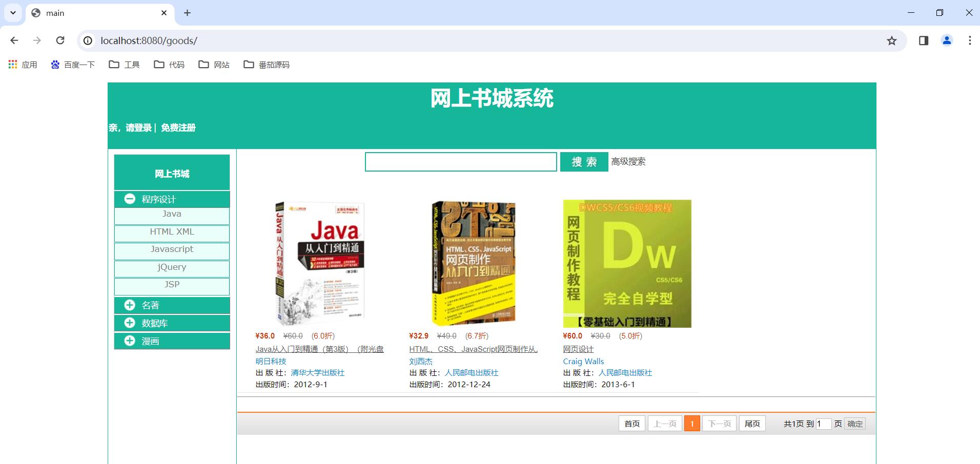Click the 确定 confirm page button
Screen dimensions: 980x464
pyautogui.click(x=855, y=424)
